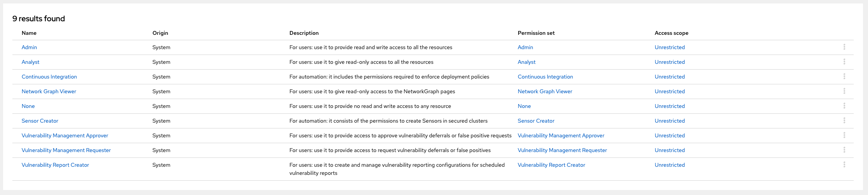Open kebab menu for None role row
This screenshot has width=868, height=195.
pyautogui.click(x=844, y=106)
